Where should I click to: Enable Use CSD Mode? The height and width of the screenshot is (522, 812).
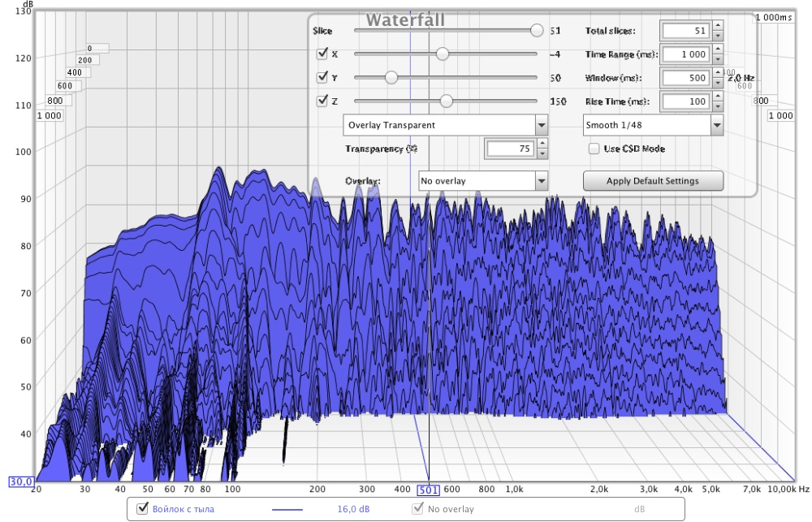(594, 149)
